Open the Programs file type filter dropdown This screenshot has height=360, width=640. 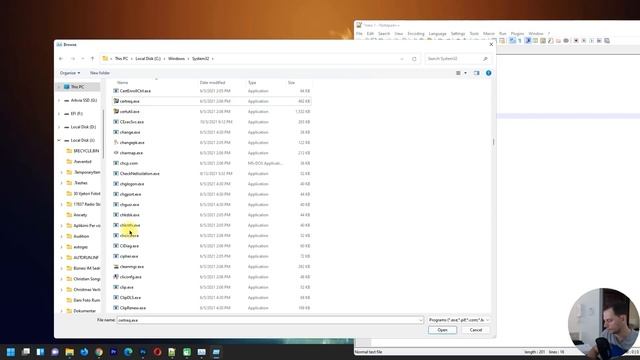tap(458, 320)
